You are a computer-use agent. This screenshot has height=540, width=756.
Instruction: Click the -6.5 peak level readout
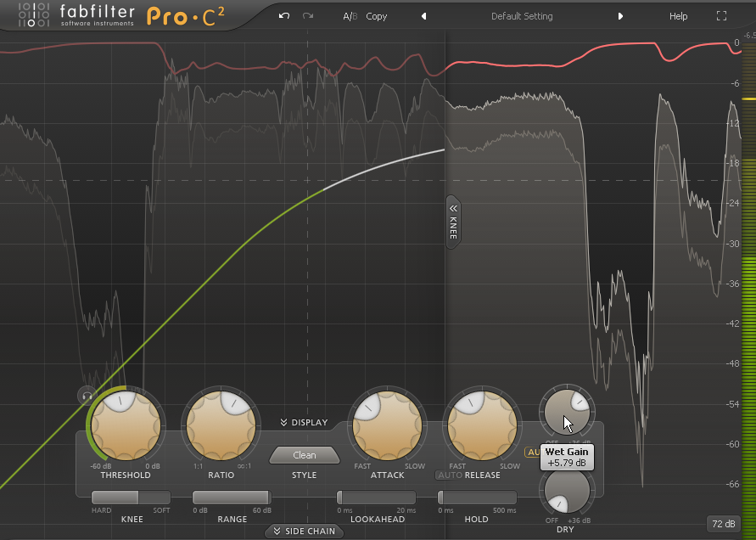749,35
